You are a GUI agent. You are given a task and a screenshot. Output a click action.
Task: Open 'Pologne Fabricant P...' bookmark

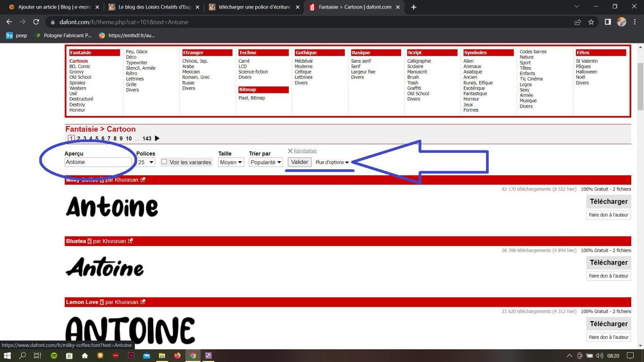63,35
